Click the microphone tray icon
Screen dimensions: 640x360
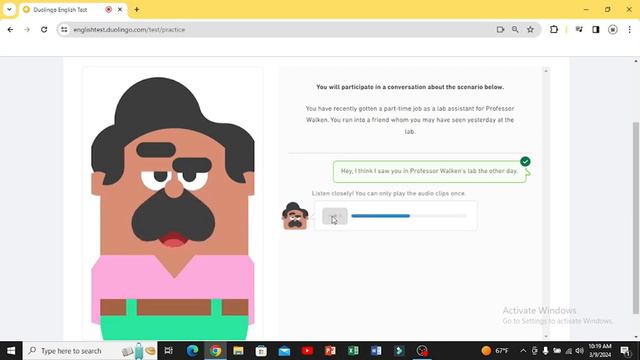(545, 351)
